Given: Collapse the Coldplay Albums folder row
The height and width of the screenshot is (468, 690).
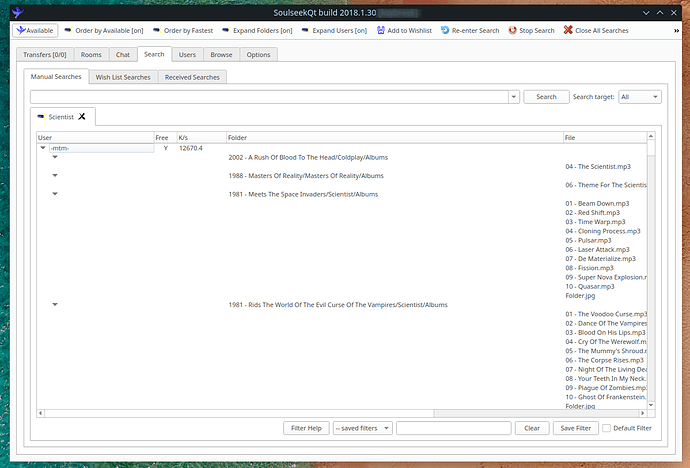Looking at the screenshot, I should pyautogui.click(x=55, y=157).
